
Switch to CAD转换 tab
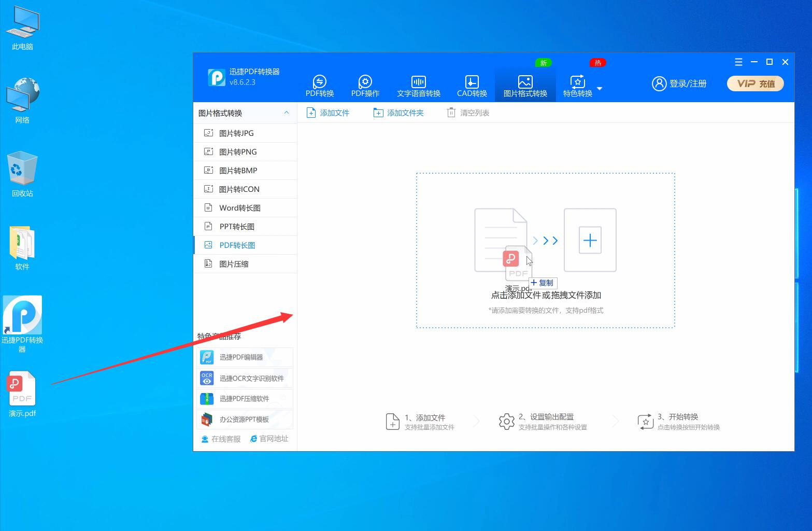[472, 86]
